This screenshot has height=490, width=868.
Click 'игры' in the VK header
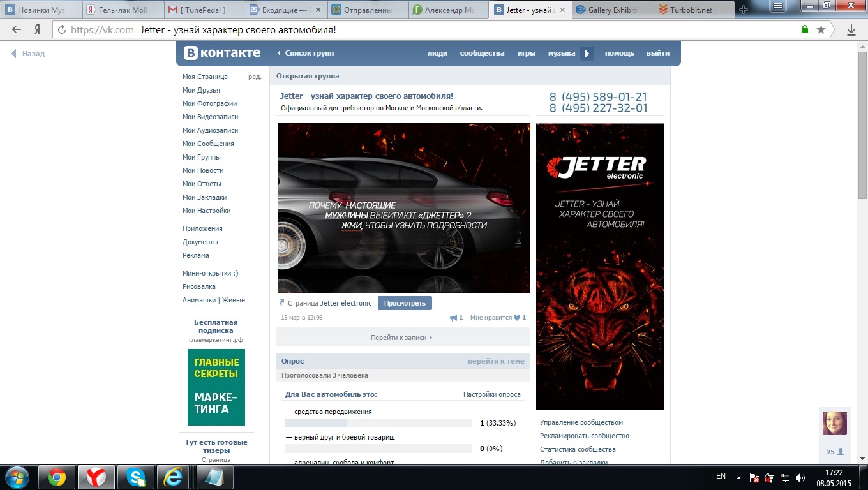527,54
